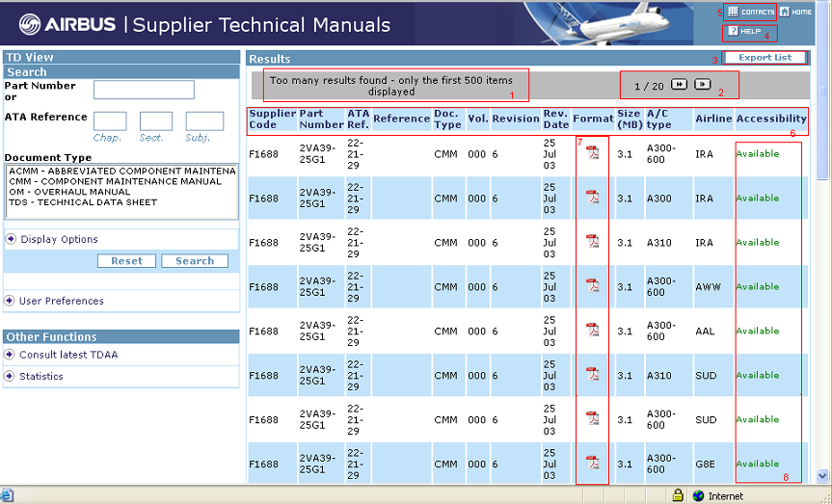Click the ATA Chap. input field

(110, 121)
